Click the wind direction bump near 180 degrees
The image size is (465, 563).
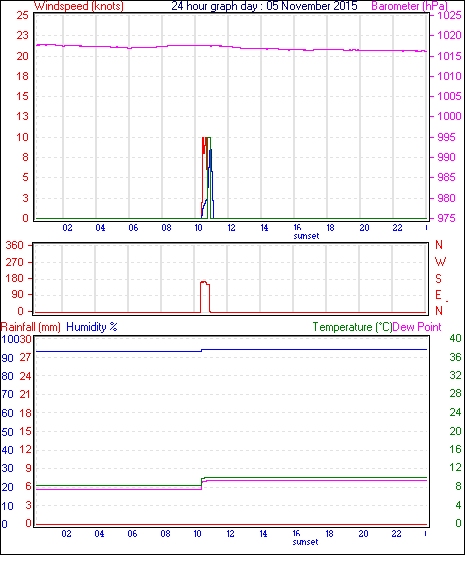pyautogui.click(x=205, y=283)
